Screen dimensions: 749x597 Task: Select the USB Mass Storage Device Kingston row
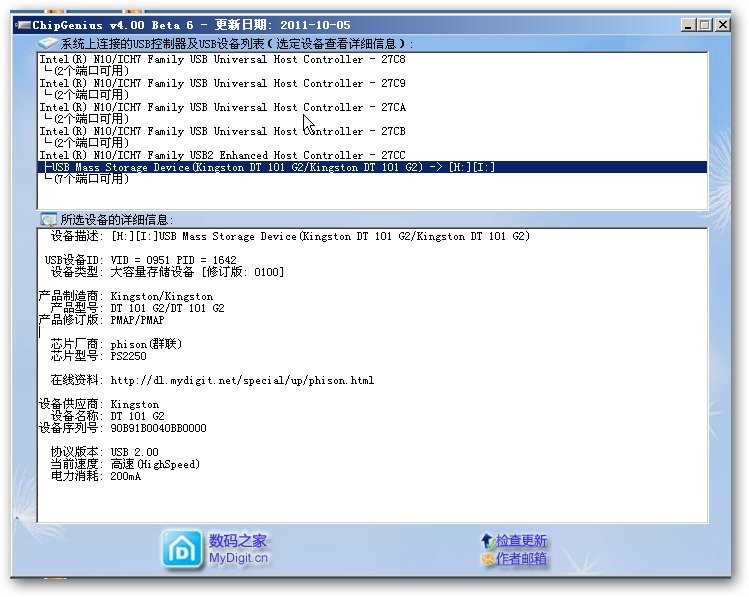pos(372,167)
